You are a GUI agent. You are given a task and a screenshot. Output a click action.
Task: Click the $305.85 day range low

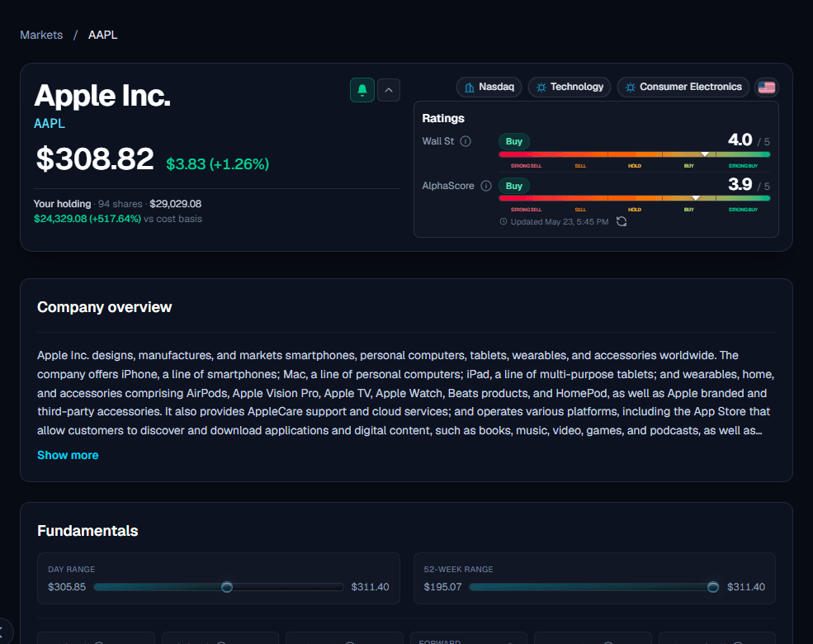[x=67, y=587]
